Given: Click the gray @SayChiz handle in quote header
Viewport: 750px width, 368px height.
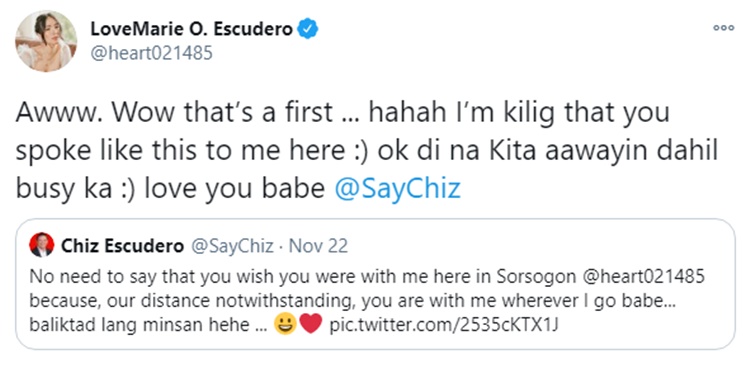Looking at the screenshot, I should tap(232, 246).
